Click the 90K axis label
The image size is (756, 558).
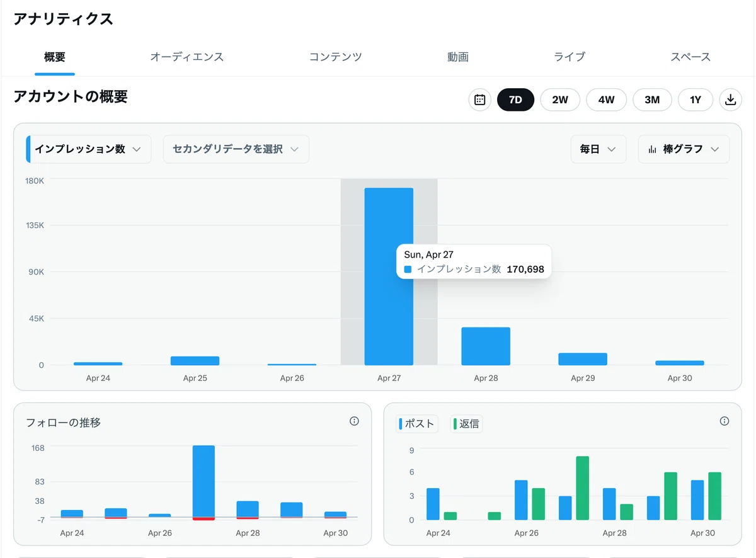[x=37, y=272]
